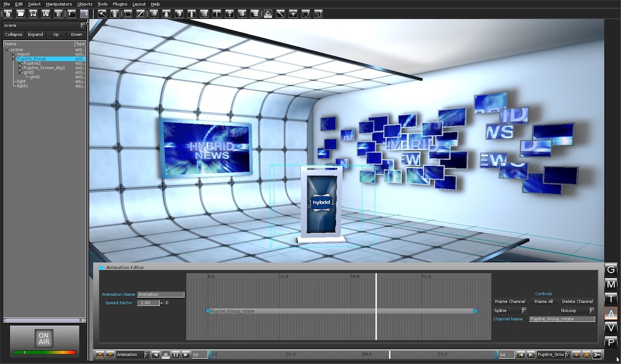Jump to next keyframe button
621x364 pixels.
[531, 354]
